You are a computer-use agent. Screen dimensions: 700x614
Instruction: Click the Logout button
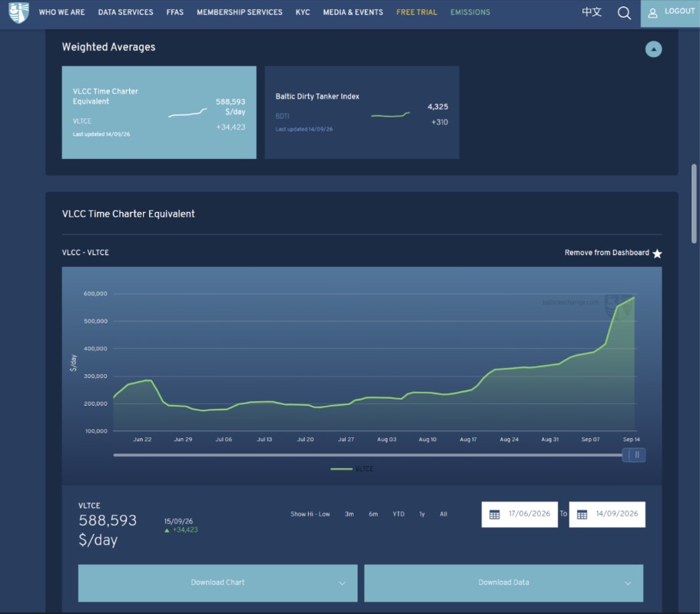[670, 13]
